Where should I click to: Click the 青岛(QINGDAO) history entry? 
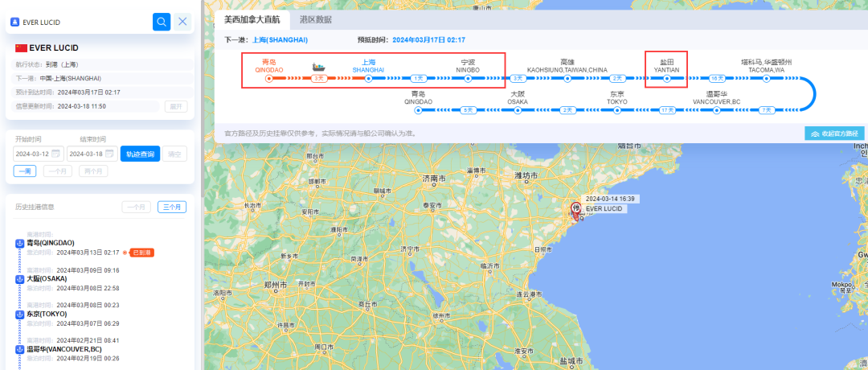click(x=51, y=243)
